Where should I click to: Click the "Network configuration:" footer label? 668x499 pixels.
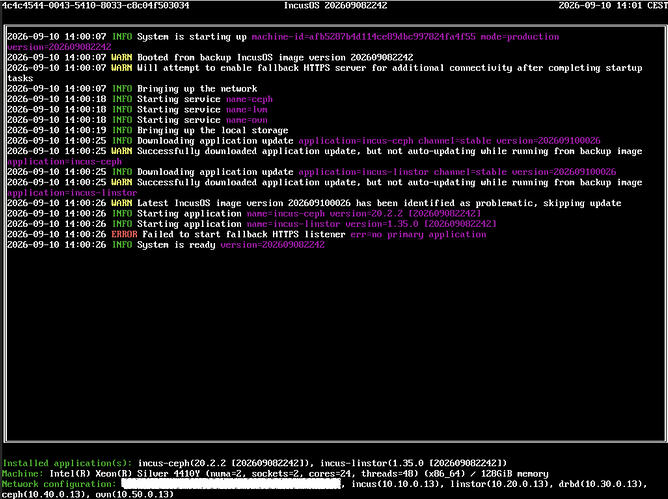pyautogui.click(x=59, y=484)
